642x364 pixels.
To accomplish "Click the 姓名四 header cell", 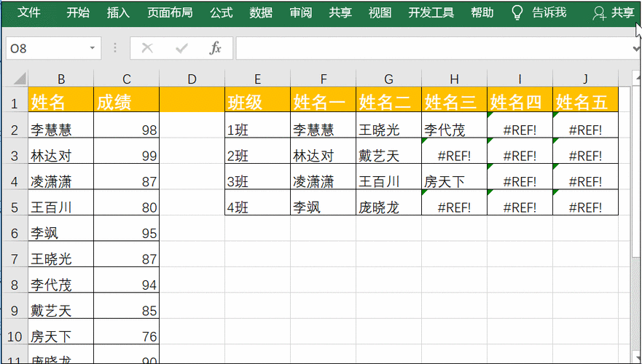I will 520,100.
